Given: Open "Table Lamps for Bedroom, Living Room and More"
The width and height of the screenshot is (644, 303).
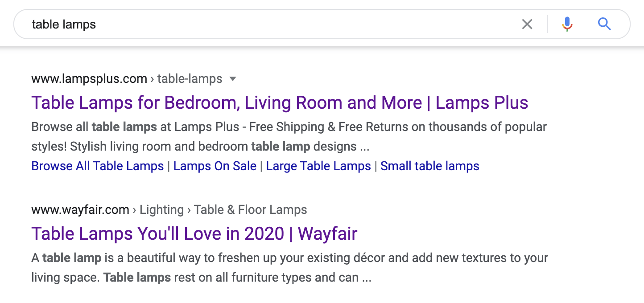Looking at the screenshot, I should [279, 102].
